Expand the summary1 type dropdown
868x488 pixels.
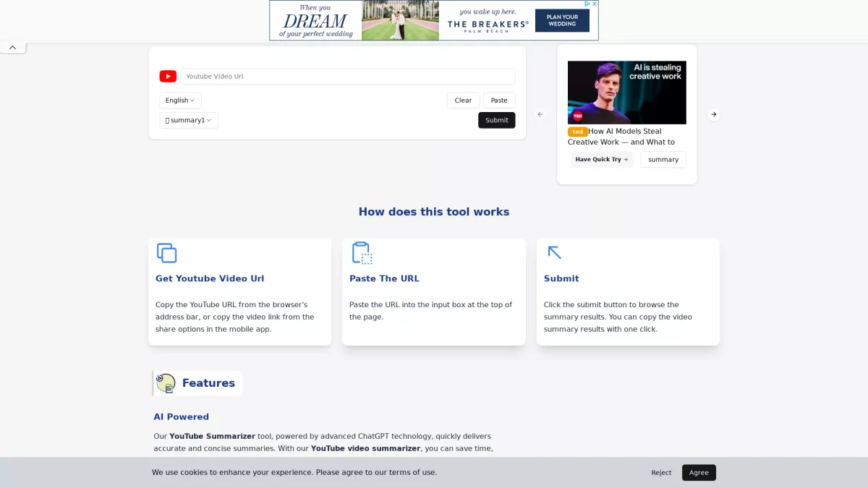point(189,120)
